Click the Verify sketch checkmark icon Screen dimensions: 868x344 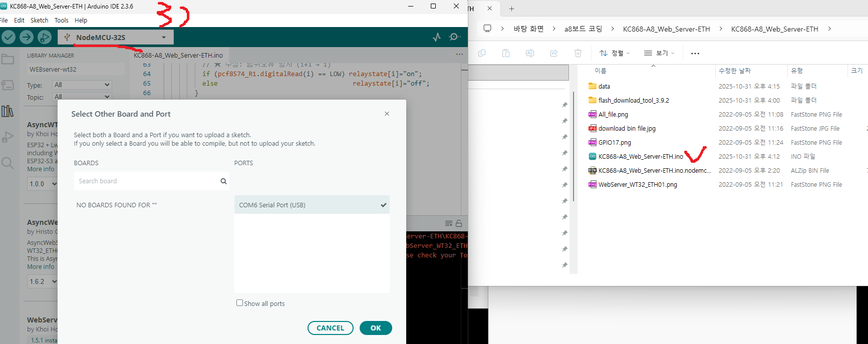[9, 37]
